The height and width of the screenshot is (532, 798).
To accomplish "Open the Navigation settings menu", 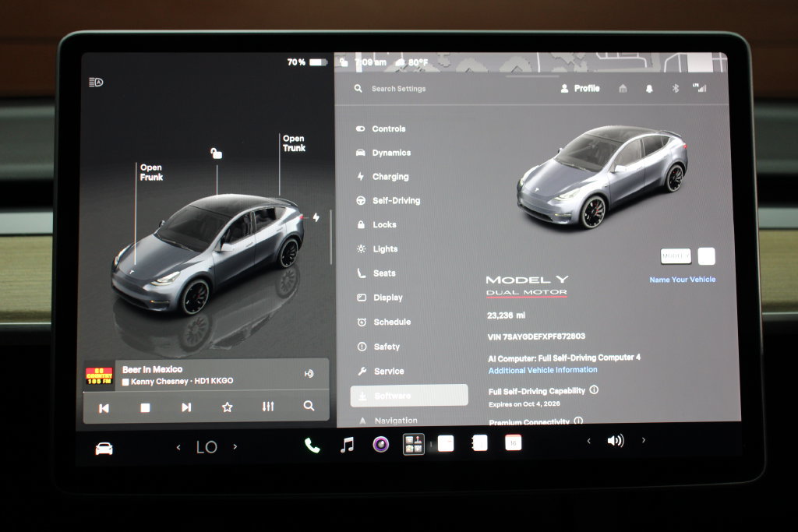I will [388, 420].
